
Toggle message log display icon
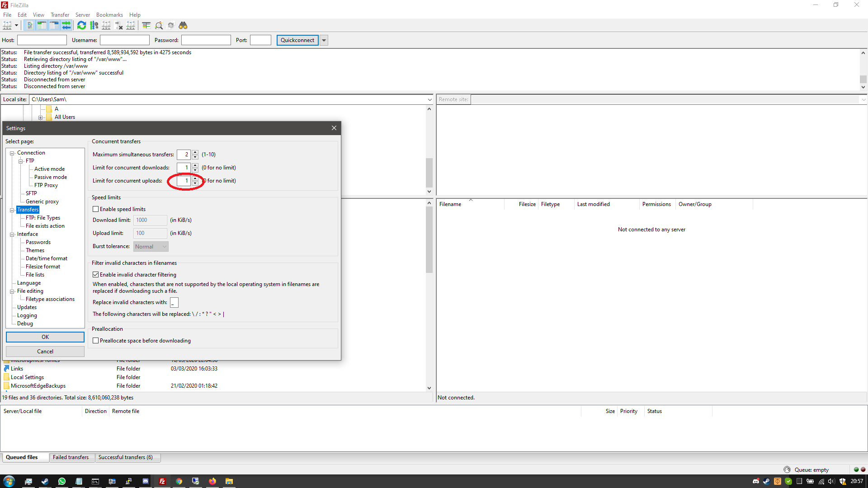[29, 26]
